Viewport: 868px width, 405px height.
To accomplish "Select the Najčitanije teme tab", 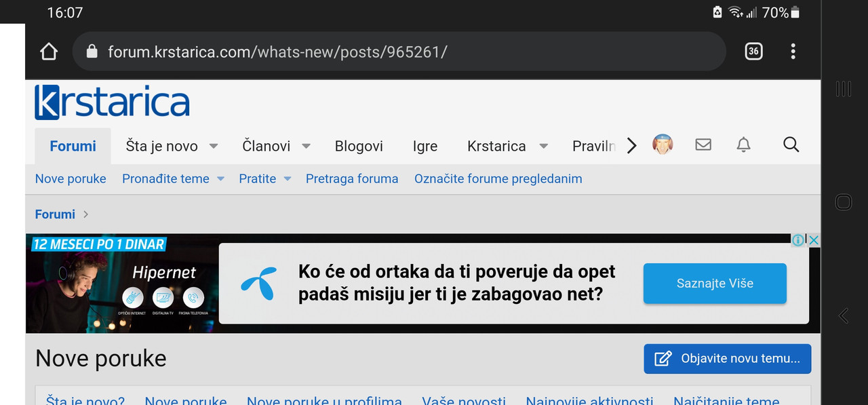I will click(726, 400).
